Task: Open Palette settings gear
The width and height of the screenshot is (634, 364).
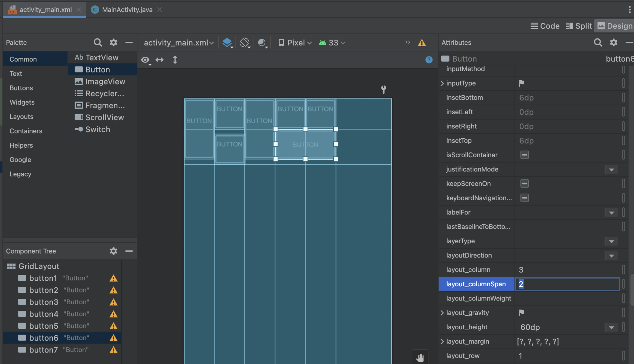Action: (114, 42)
